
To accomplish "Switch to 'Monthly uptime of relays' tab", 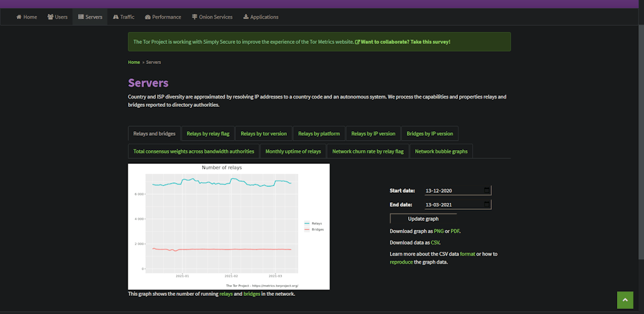I will [293, 151].
